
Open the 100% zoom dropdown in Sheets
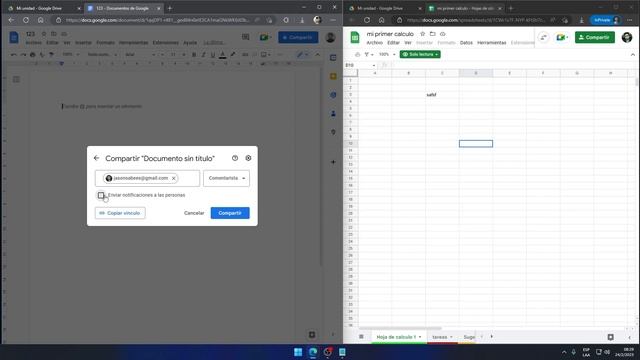[x=387, y=54]
